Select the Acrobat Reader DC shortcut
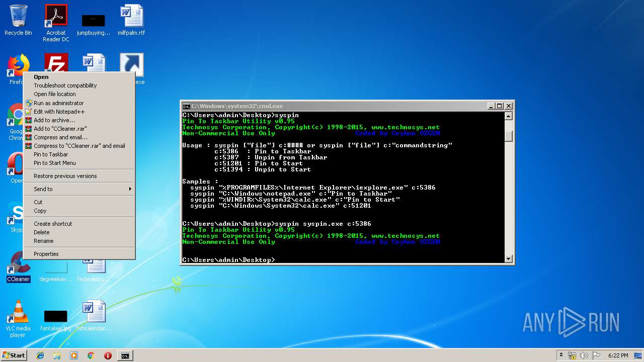644x362 pixels. pyautogui.click(x=56, y=23)
